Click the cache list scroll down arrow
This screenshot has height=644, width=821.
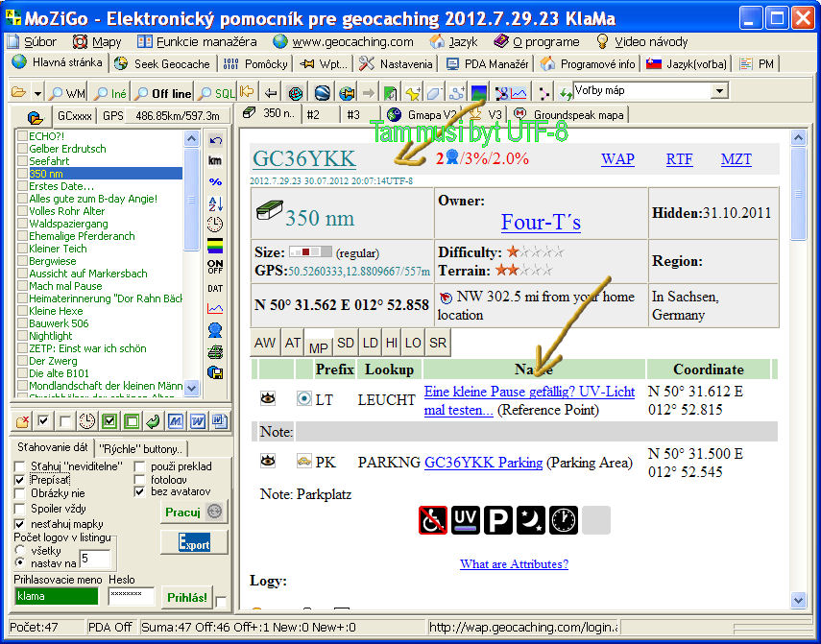tap(192, 388)
